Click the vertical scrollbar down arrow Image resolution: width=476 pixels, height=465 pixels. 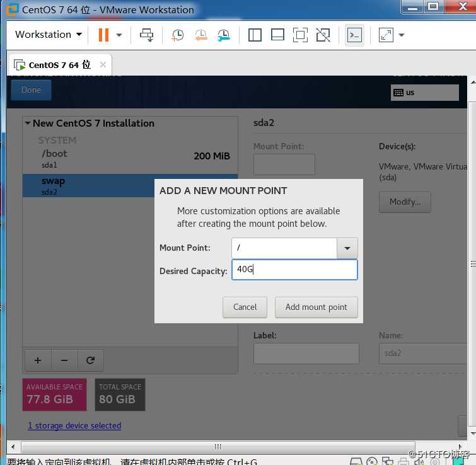click(x=473, y=433)
